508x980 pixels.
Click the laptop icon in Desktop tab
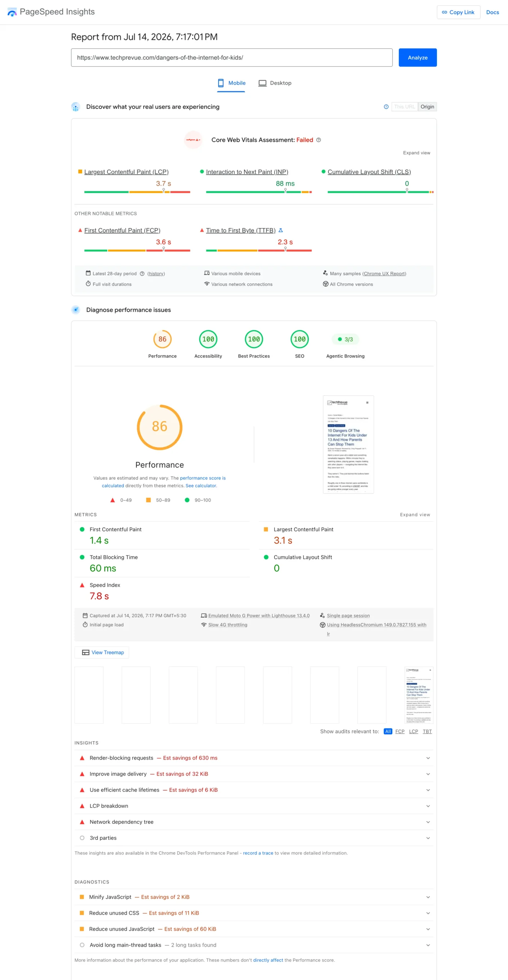[x=262, y=83]
